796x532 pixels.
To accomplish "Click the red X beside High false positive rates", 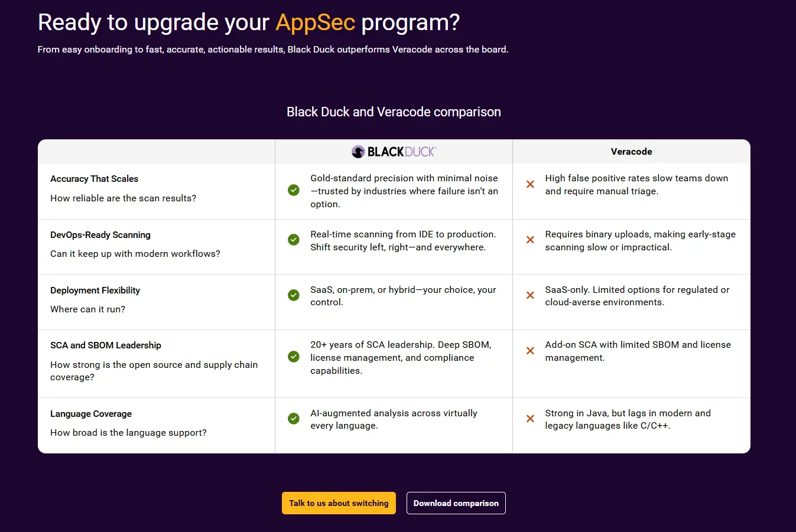I will (531, 184).
